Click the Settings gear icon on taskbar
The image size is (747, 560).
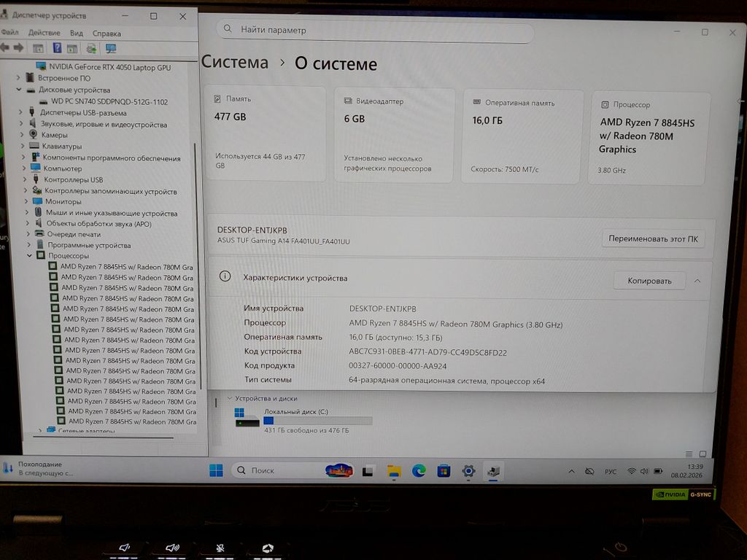tap(468, 471)
